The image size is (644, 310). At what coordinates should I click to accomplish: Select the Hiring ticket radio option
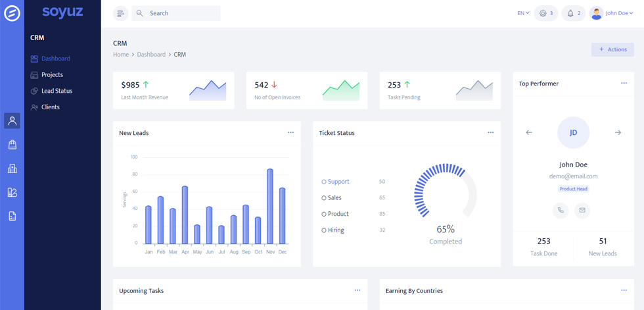pos(323,230)
